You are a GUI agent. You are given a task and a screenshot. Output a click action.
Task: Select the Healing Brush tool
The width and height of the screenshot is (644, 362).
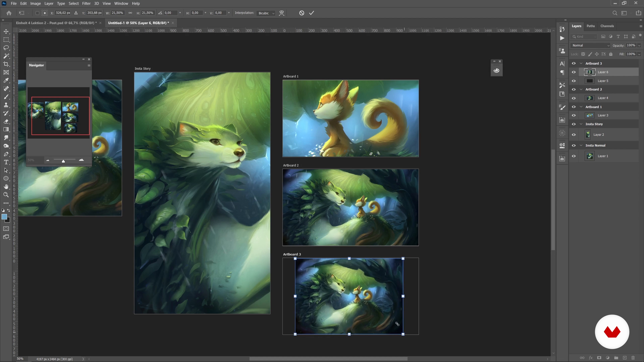(x=6, y=89)
